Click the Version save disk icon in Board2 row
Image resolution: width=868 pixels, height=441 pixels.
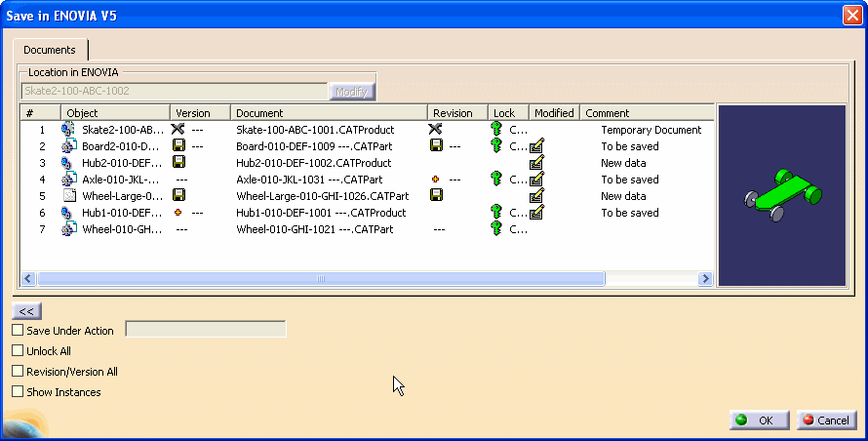tap(178, 145)
